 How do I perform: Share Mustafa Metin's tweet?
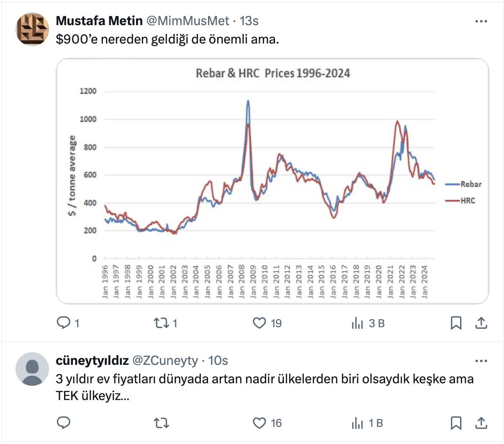click(481, 323)
